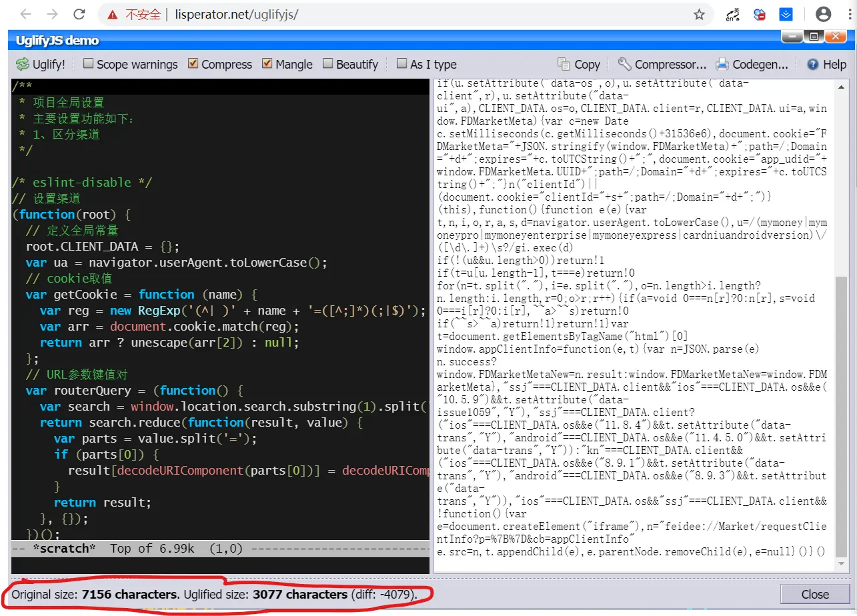The width and height of the screenshot is (857, 616).
Task: Click the '7156 characters' original size text
Action: (130, 594)
